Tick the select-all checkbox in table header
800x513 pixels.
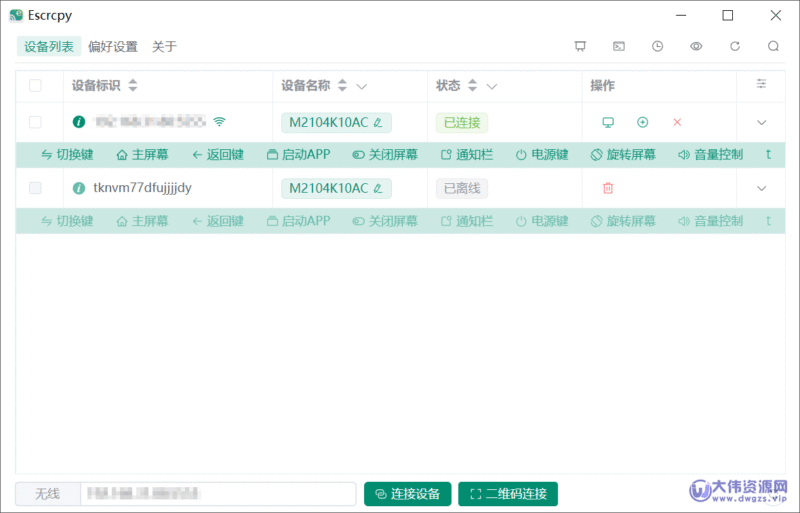pyautogui.click(x=35, y=85)
